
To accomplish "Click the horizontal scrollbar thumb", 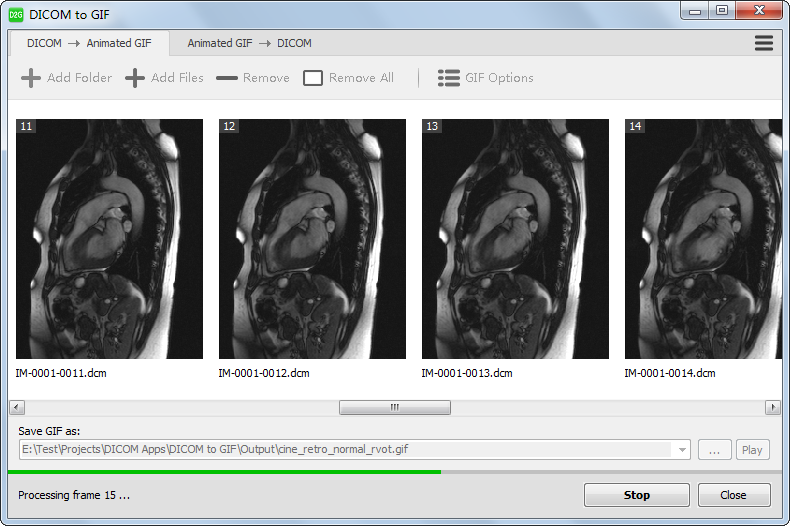I will click(x=394, y=408).
